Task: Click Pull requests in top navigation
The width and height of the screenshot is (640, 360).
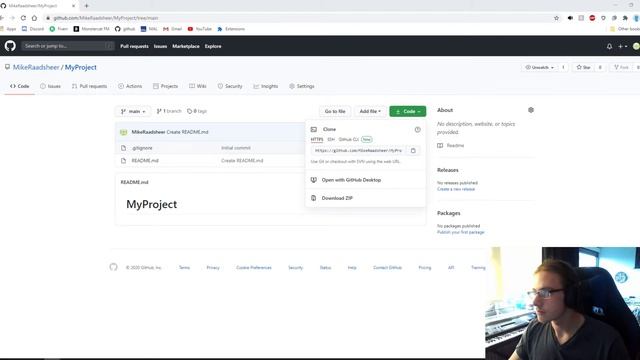Action: [134, 47]
